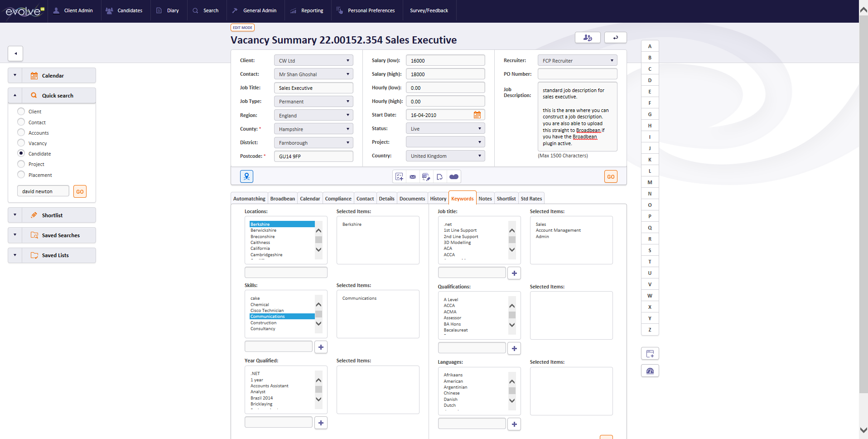Click the checklist-add icon in the toolbar
Viewport: 868px width, 439px height.
coord(399,176)
